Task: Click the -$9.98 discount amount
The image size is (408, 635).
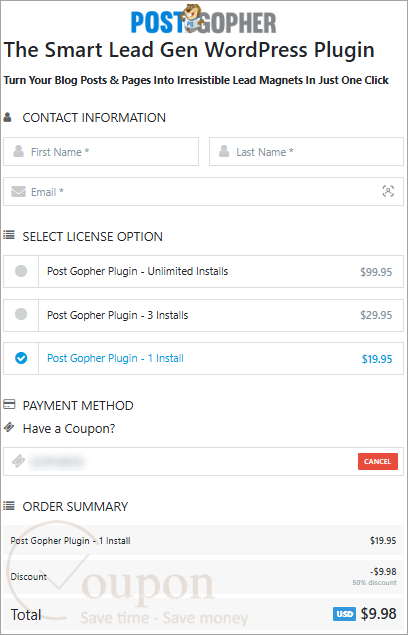Action: point(383,571)
